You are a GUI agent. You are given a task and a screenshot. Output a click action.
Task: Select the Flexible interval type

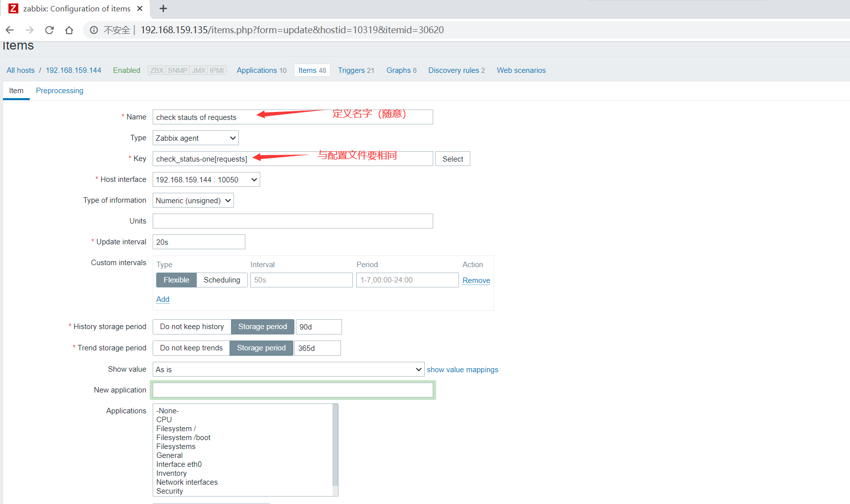176,280
